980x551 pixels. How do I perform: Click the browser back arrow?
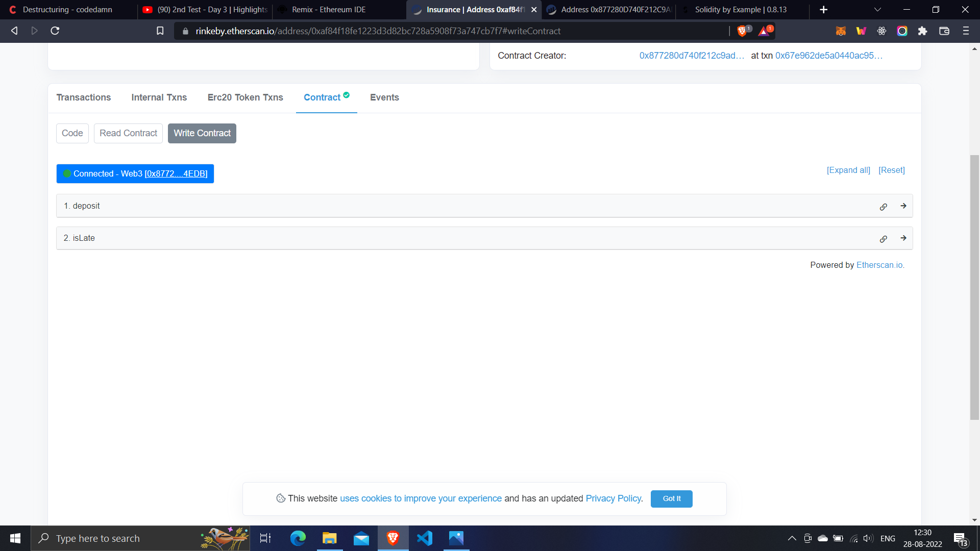click(14, 31)
